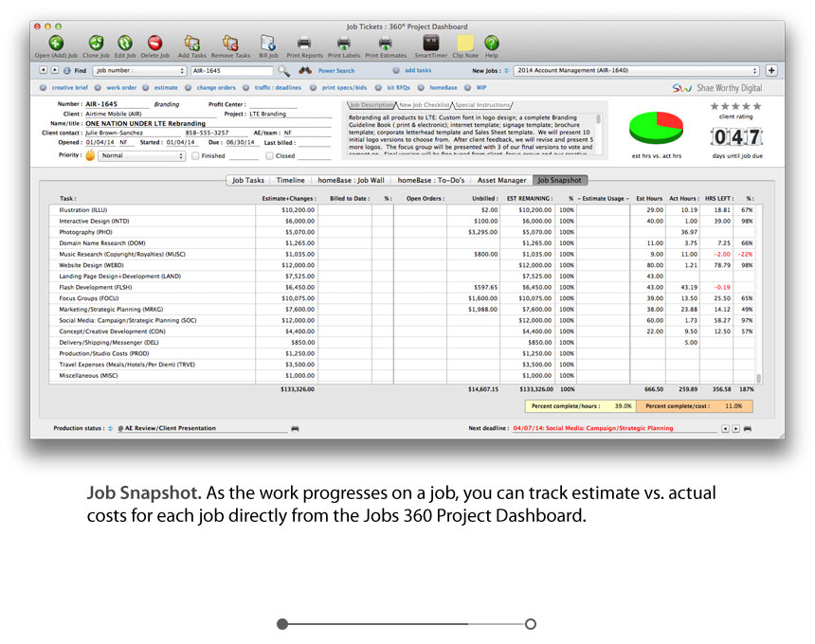The image size is (815, 644).
Task: Click the Clip Note sticky icon
Action: point(464,43)
